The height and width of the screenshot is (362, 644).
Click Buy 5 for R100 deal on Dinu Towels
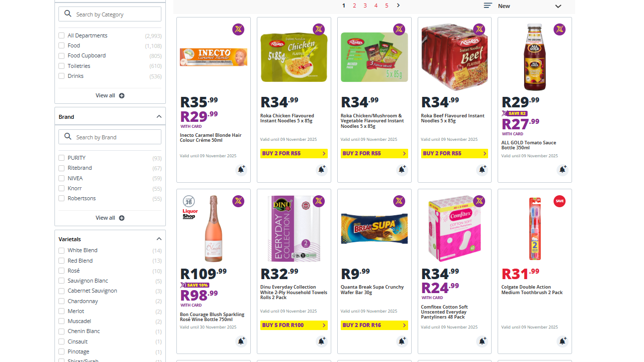(x=294, y=325)
